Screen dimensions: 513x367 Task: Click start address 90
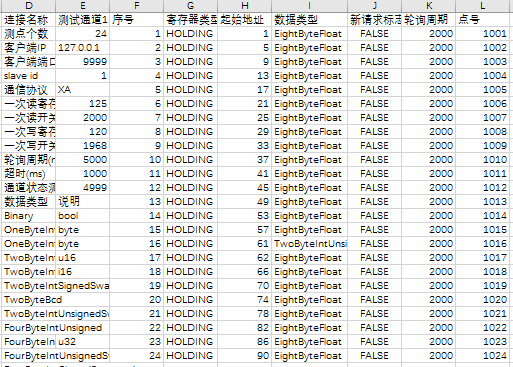pyautogui.click(x=244, y=356)
